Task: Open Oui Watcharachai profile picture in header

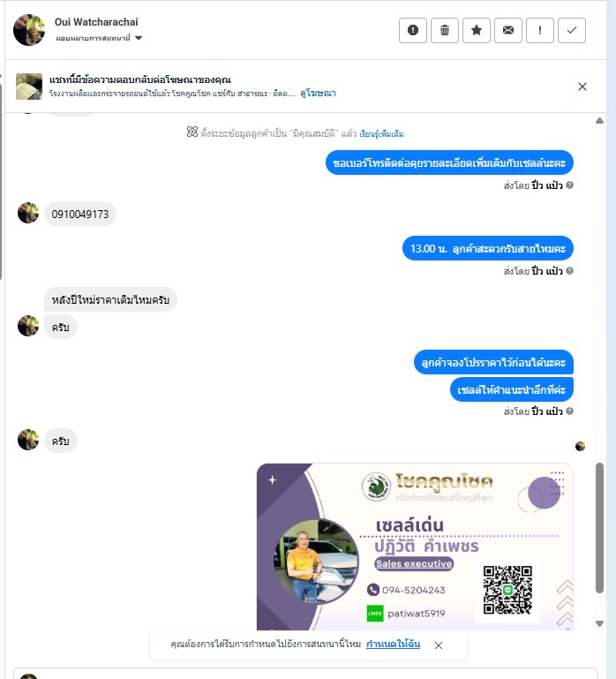Action: click(29, 30)
